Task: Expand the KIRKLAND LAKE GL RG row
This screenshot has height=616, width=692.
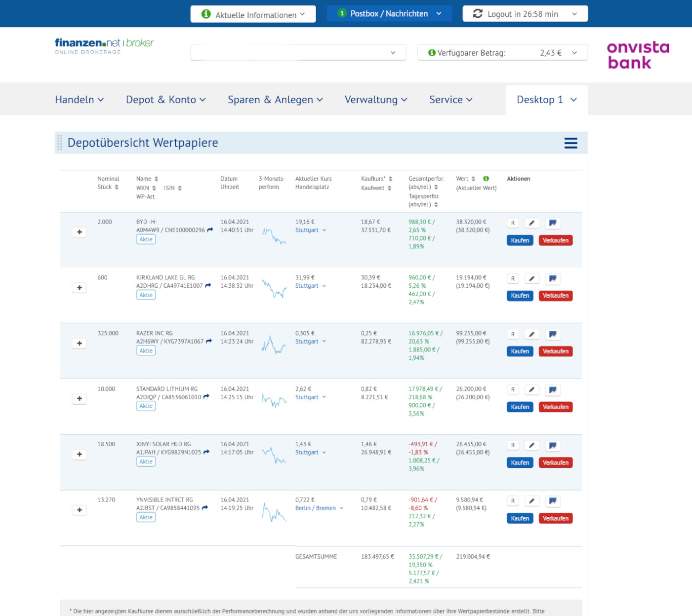Action: click(80, 288)
